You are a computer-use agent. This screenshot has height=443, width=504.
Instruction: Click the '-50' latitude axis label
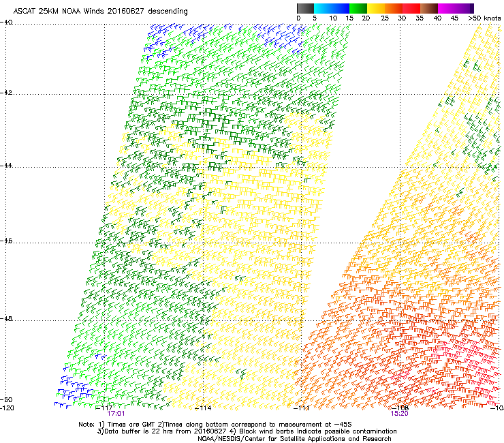pos(6,400)
